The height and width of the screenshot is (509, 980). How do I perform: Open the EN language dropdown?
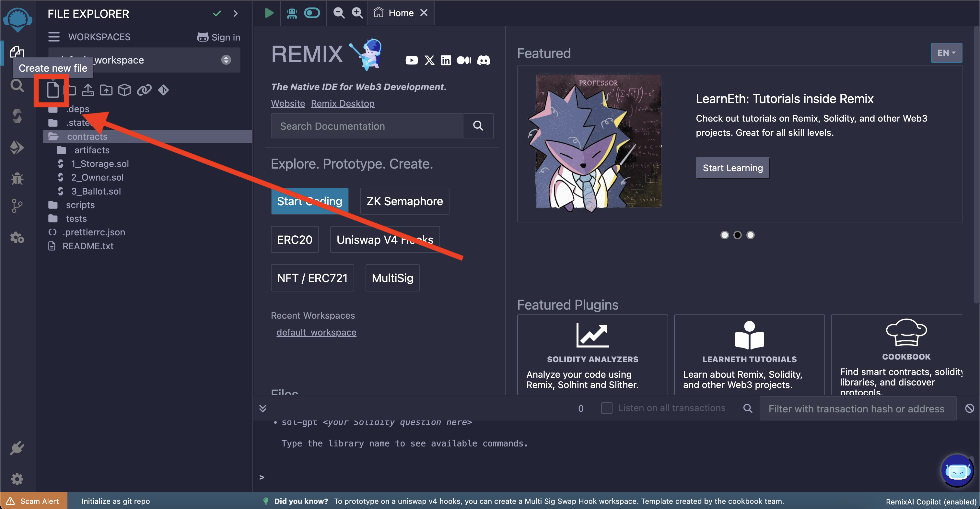coord(947,53)
